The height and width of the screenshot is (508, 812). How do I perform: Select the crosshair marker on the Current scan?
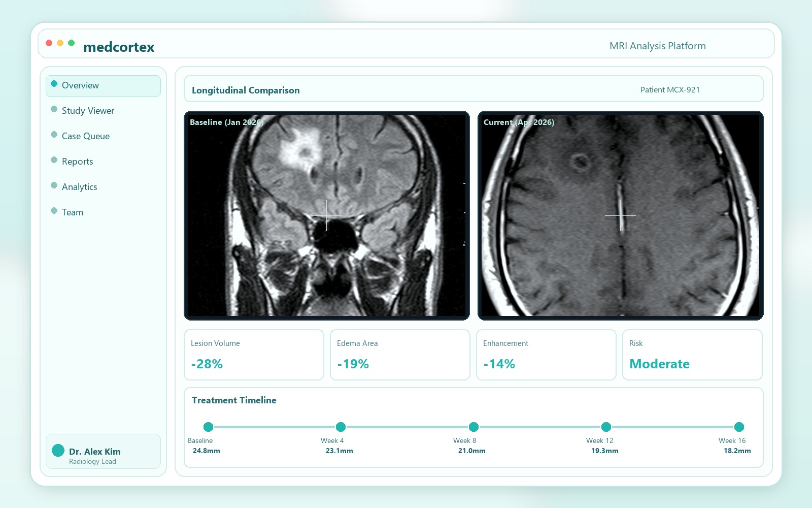click(620, 216)
